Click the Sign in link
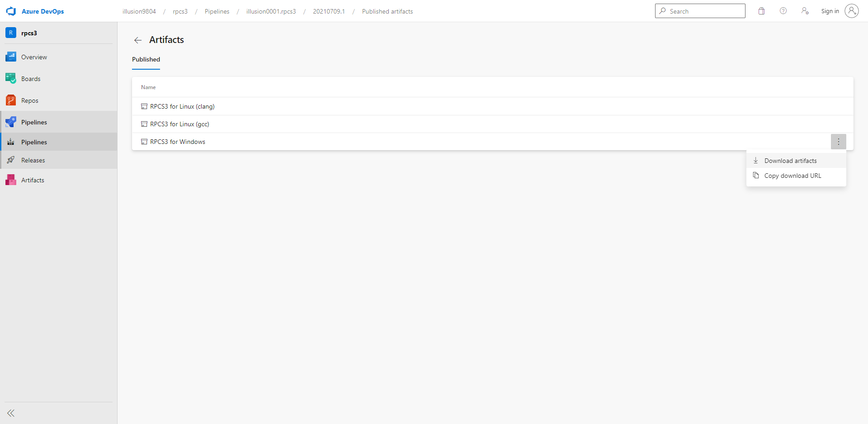Image resolution: width=868 pixels, height=424 pixels. pyautogui.click(x=830, y=11)
